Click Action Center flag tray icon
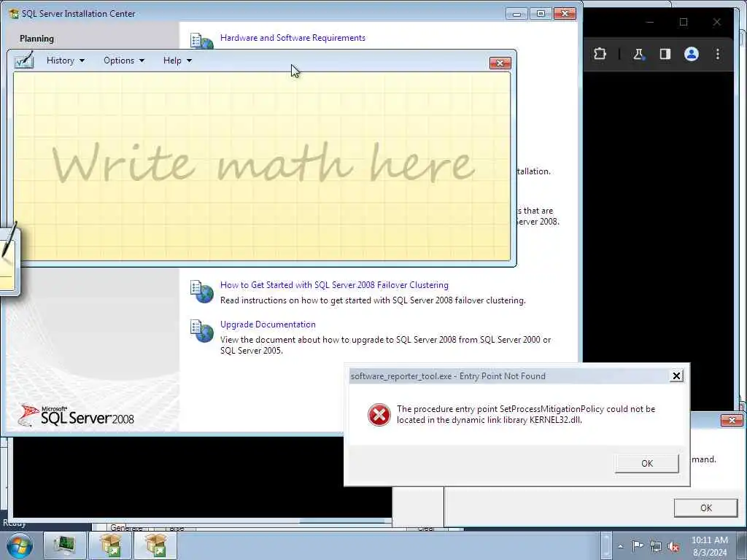This screenshot has height=560, width=747. (638, 546)
